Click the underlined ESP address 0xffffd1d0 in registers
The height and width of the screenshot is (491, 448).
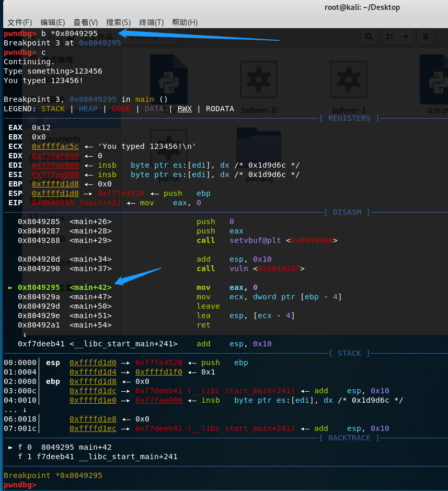coord(55,193)
